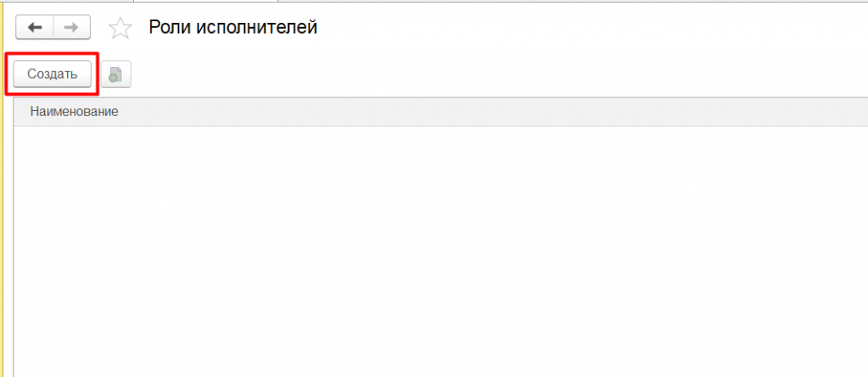Image resolution: width=868 pixels, height=377 pixels.
Task: Click the blank header area right of Наименование
Action: (x=492, y=112)
